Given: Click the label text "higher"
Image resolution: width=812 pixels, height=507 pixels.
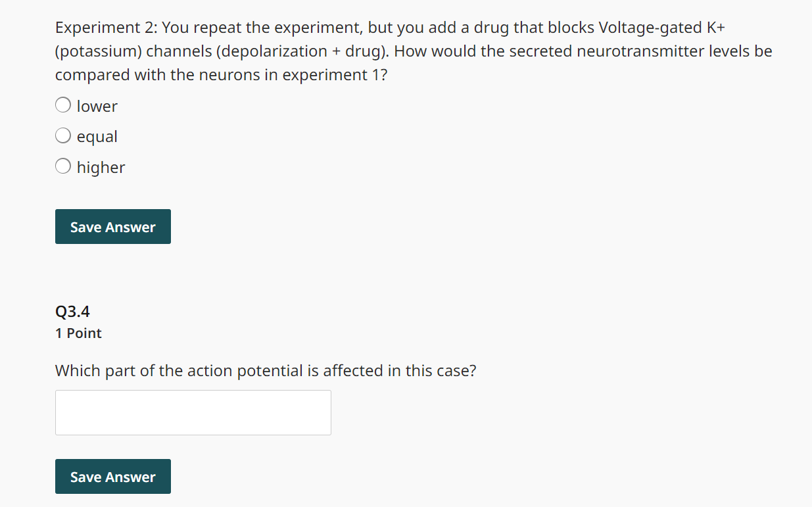Looking at the screenshot, I should [100, 167].
